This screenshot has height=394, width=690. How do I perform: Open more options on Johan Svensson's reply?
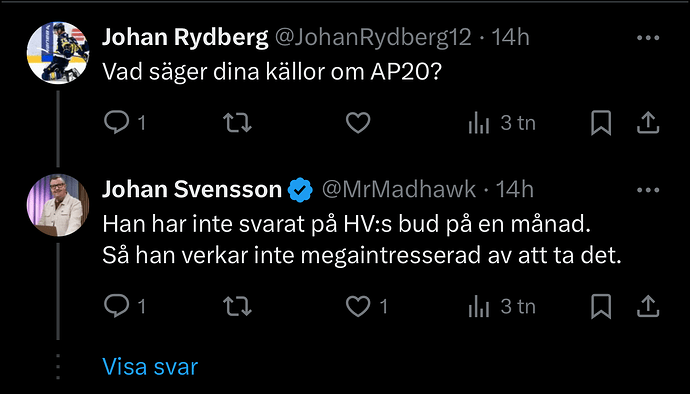pyautogui.click(x=648, y=190)
